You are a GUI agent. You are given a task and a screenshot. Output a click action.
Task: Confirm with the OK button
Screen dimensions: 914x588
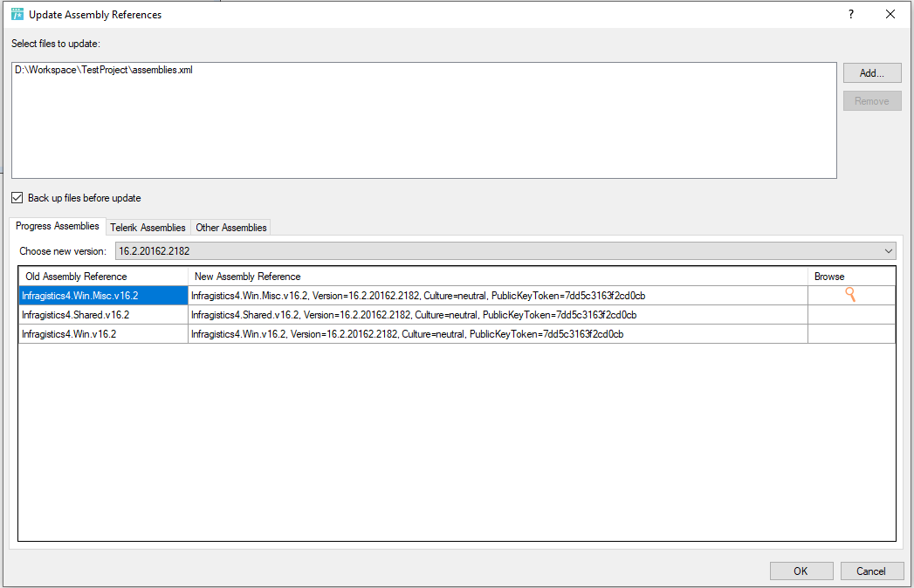point(801,571)
